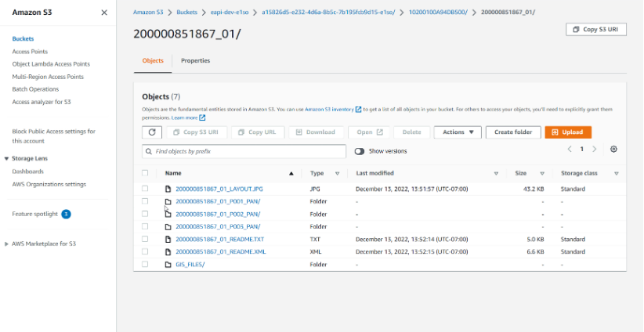Click the toolbar Copy S3 URI button
The width and height of the screenshot is (644, 332).
pyautogui.click(x=196, y=132)
